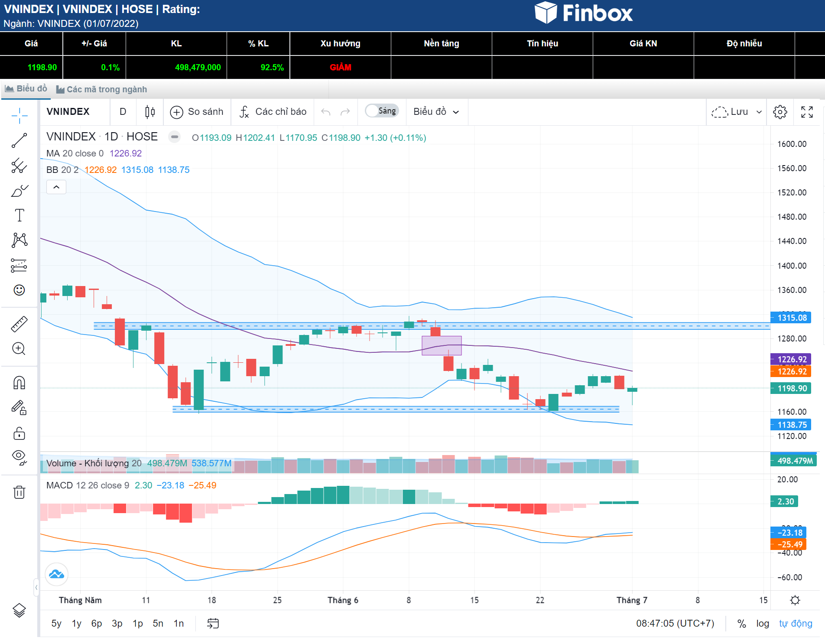
Task: Activate the magnet mode tool
Action: click(19, 383)
